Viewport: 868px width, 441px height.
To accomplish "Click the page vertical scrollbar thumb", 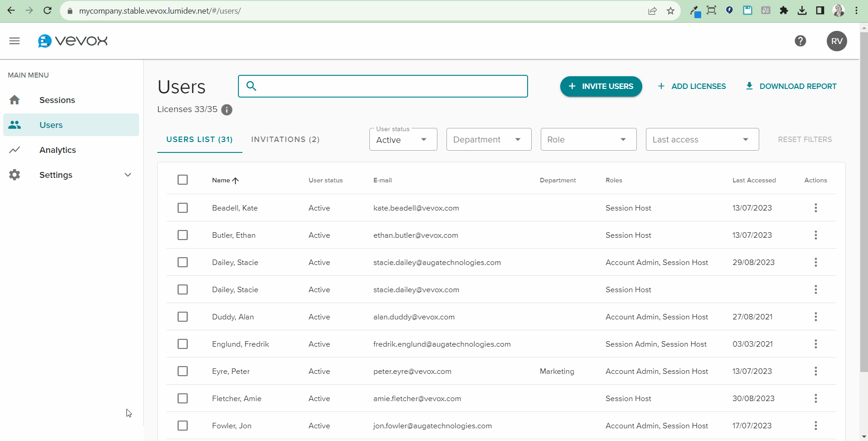I will tap(863, 202).
